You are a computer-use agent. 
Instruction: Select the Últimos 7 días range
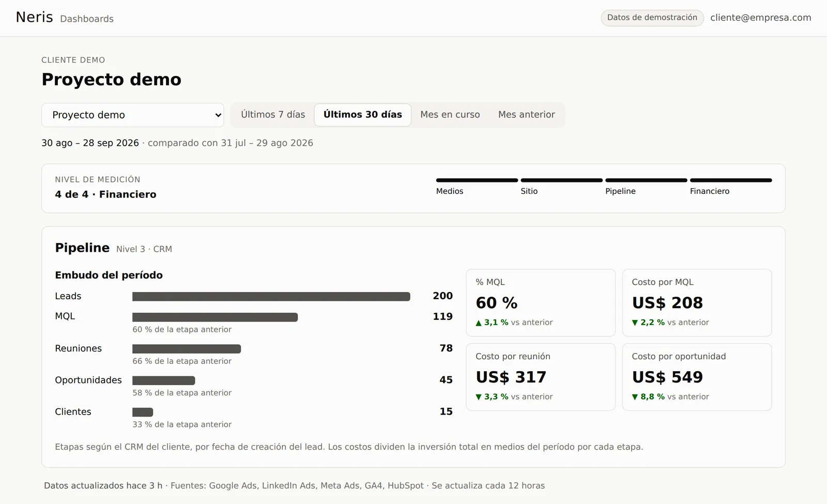coord(273,115)
